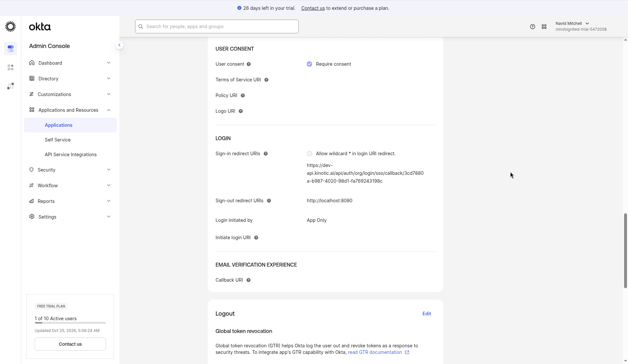Screen dimensions: 628x364
Task: Click the search magnifier icon
Action: pyautogui.click(x=141, y=26)
